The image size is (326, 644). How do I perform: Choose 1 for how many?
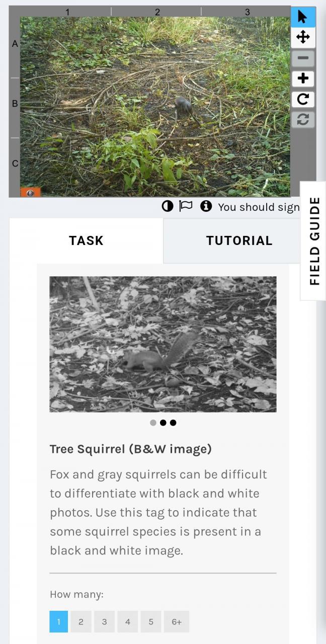58,622
